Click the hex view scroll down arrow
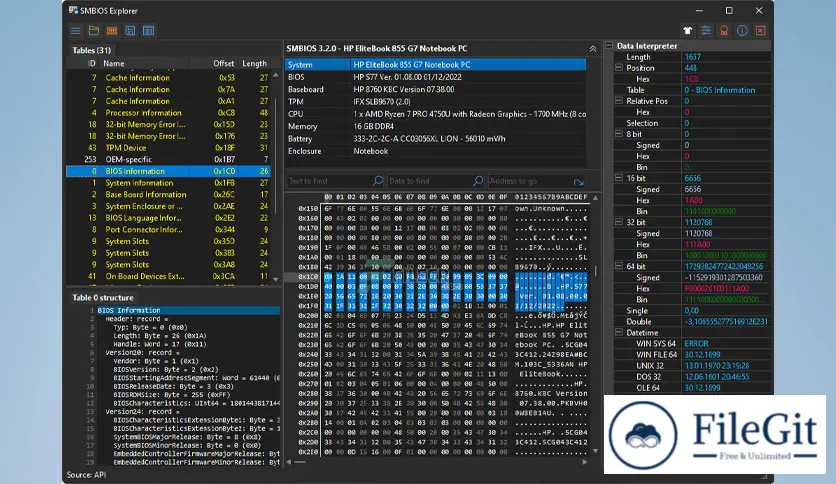Screen dimensions: 836x484 tap(596, 451)
